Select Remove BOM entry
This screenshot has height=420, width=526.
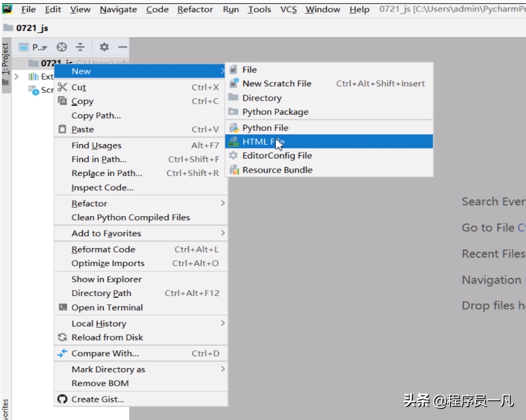click(x=140, y=383)
